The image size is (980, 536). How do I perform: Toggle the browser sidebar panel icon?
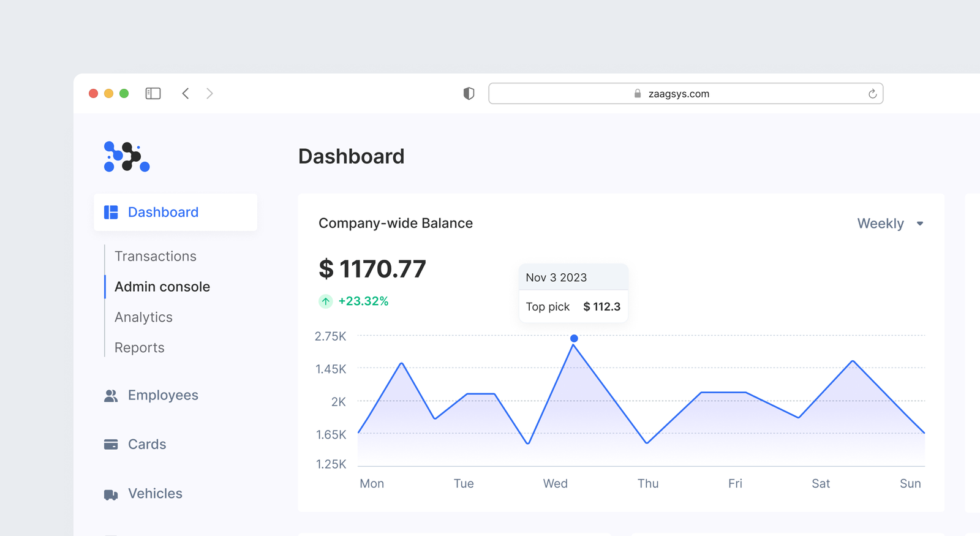point(153,94)
